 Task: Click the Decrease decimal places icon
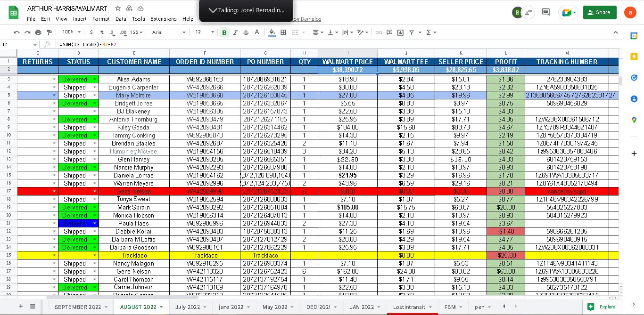pos(112,32)
